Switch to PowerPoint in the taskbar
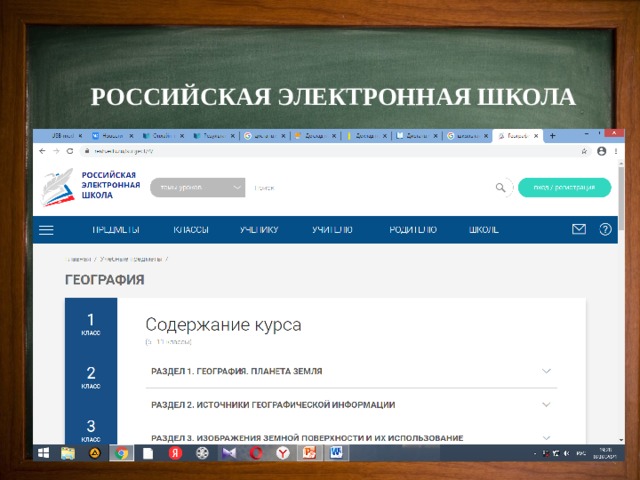The image size is (640, 480). (309, 453)
